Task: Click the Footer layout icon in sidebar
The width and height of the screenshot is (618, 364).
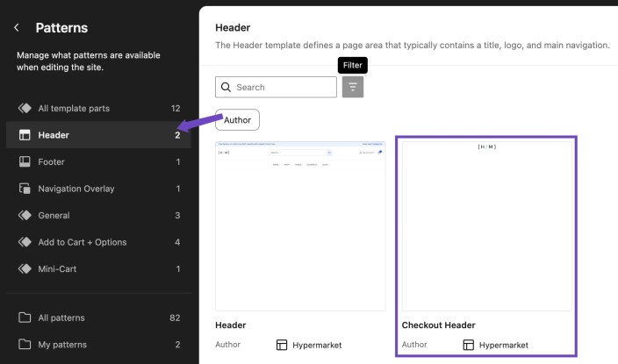Action: coord(25,162)
